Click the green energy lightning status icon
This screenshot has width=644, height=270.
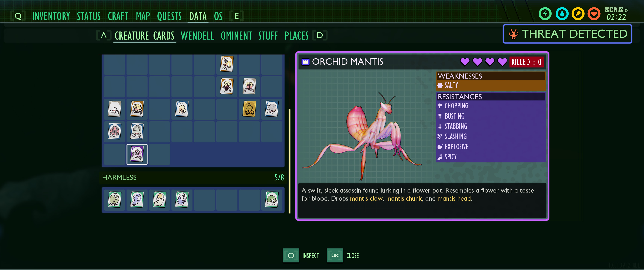coord(545,14)
